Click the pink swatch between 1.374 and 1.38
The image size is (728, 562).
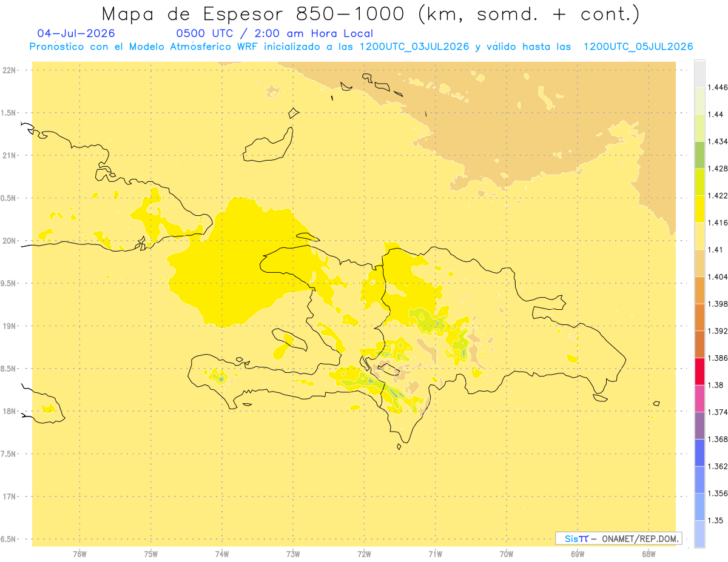tap(699, 398)
